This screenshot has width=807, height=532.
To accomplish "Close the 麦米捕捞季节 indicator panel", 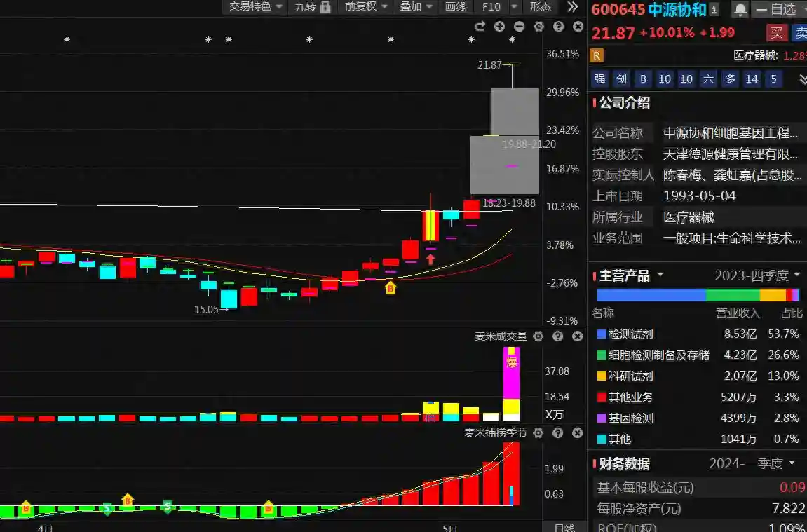I will pos(577,433).
